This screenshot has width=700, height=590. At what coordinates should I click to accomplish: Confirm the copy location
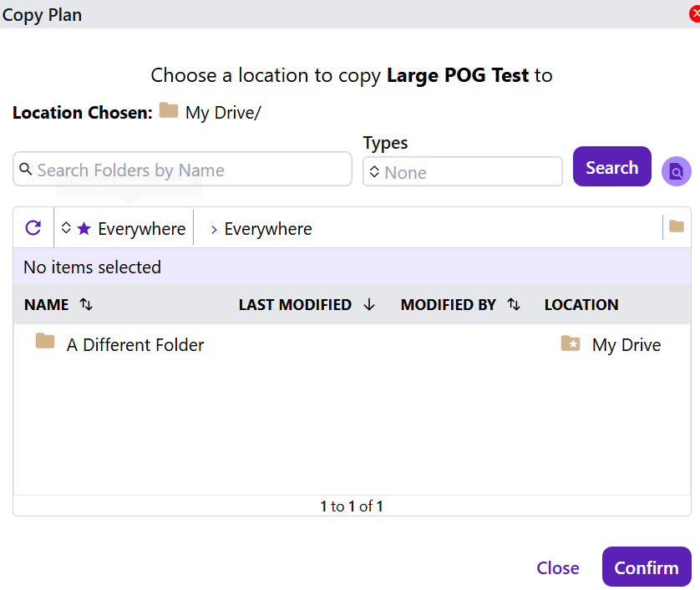(x=646, y=567)
